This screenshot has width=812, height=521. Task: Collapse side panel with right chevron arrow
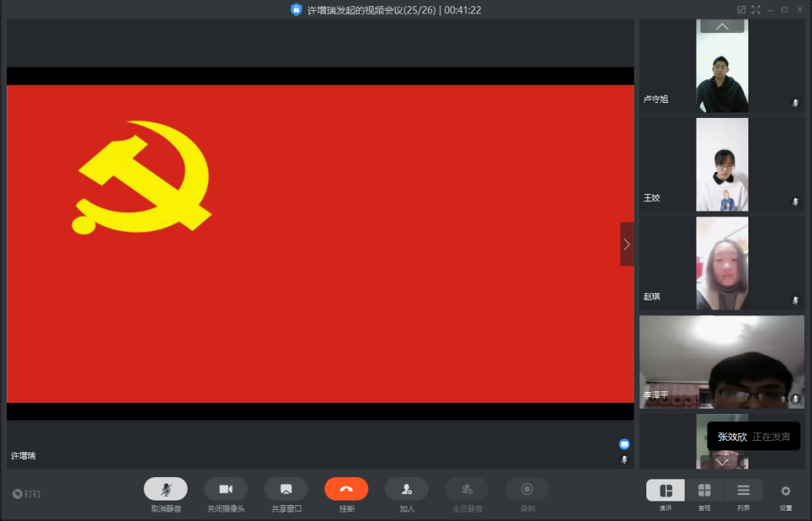click(627, 244)
